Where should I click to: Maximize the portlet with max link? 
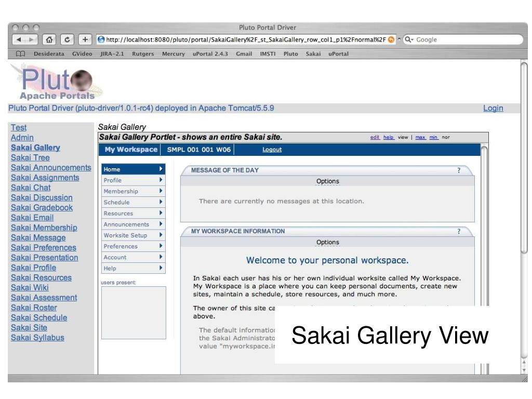420,137
